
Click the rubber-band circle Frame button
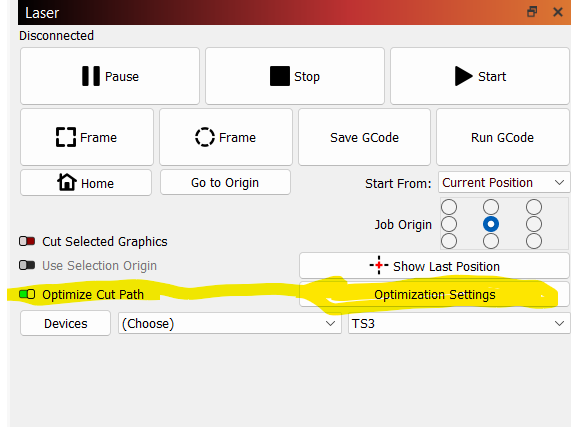coord(226,137)
